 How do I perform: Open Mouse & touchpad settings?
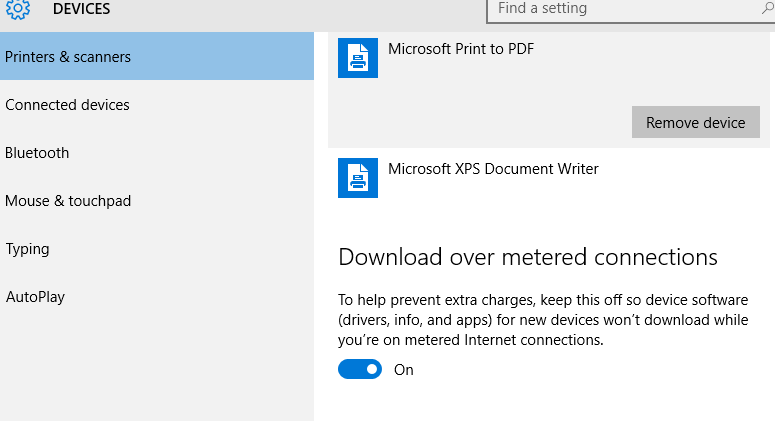(x=68, y=201)
